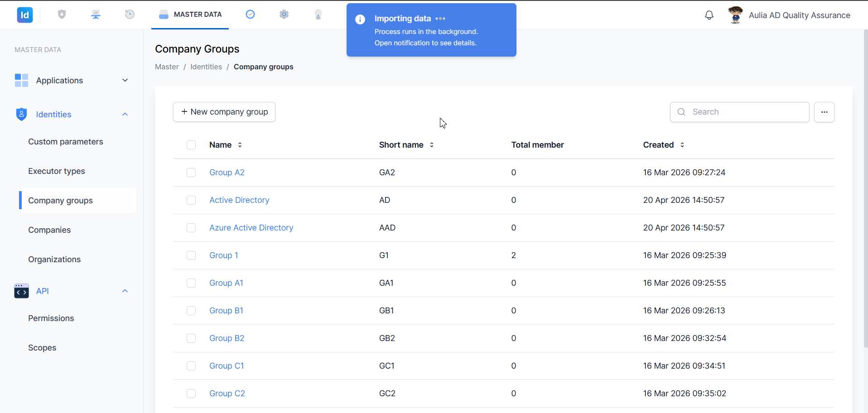Open the lightbulb tips module

[x=318, y=14]
